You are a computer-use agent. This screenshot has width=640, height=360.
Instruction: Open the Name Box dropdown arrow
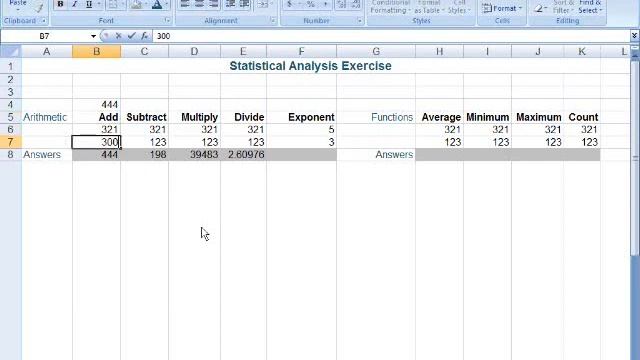click(93, 36)
